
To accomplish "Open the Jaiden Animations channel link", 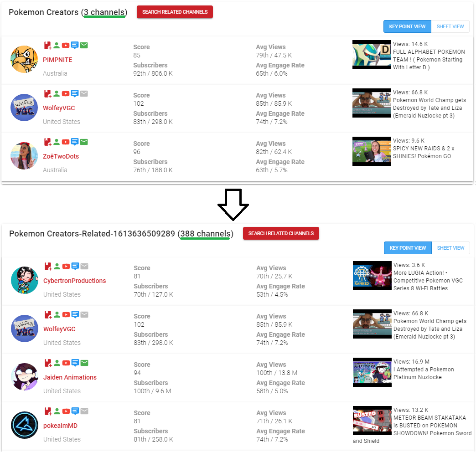I will (x=70, y=377).
